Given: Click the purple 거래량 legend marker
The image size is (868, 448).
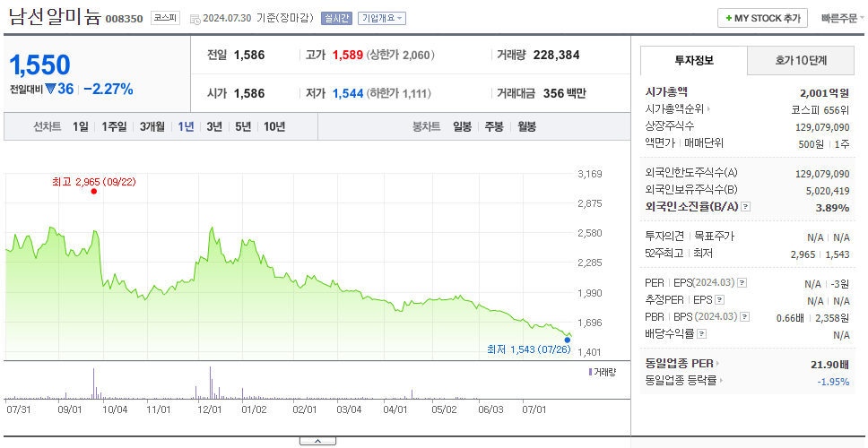Looking at the screenshot, I should [591, 372].
